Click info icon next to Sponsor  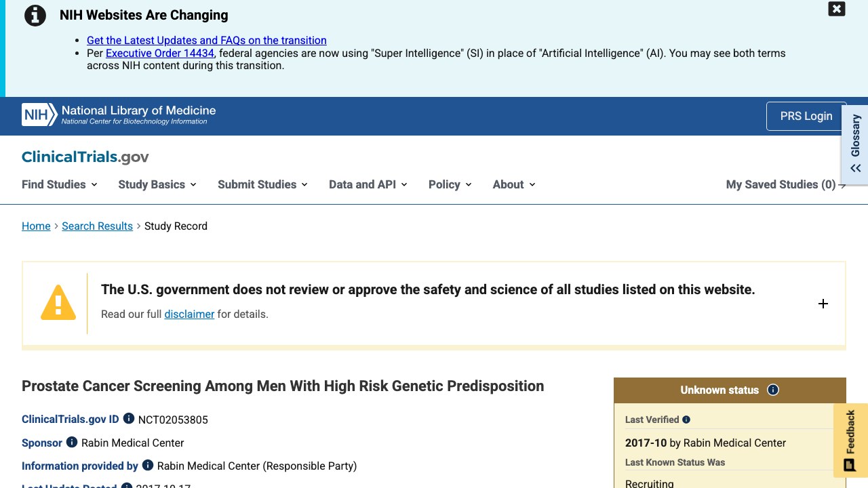72,442
